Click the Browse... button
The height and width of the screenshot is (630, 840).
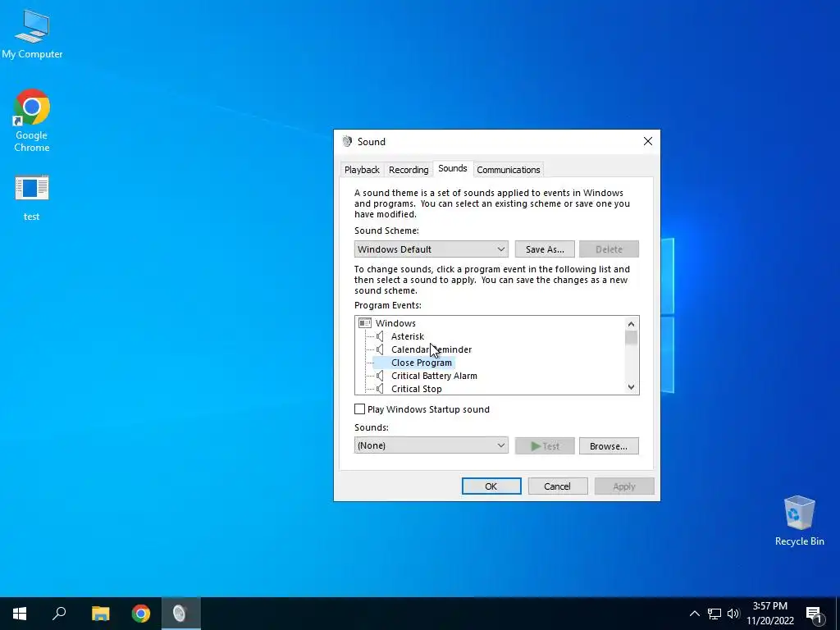point(609,445)
